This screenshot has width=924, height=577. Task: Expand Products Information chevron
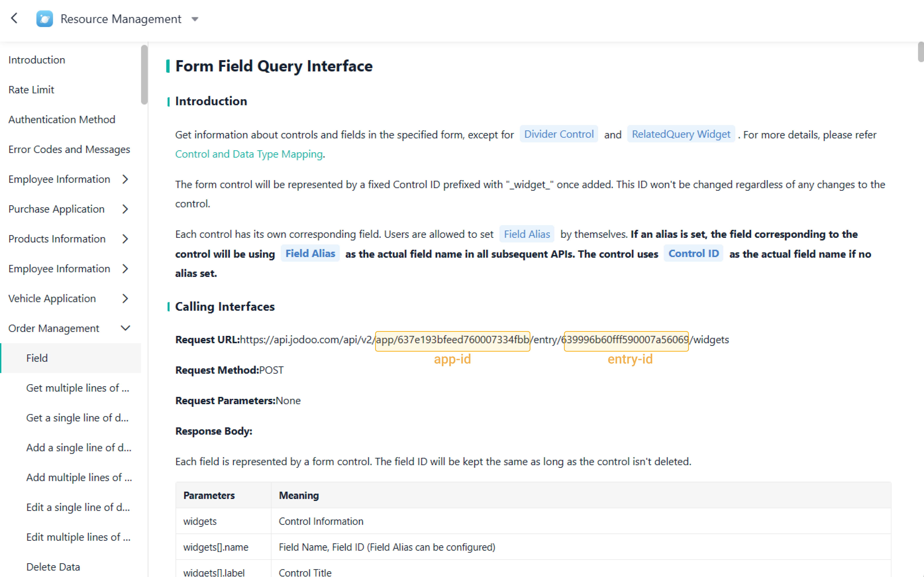[125, 239]
